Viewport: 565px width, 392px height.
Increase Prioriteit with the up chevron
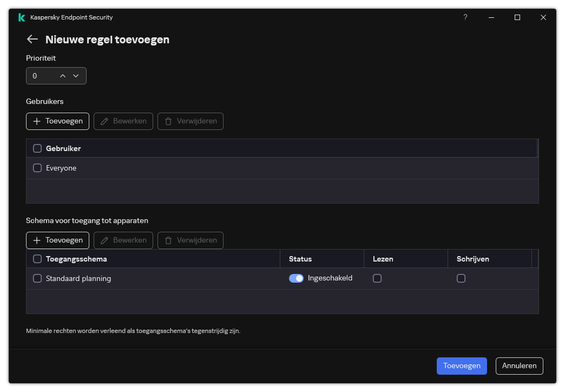[x=63, y=76]
